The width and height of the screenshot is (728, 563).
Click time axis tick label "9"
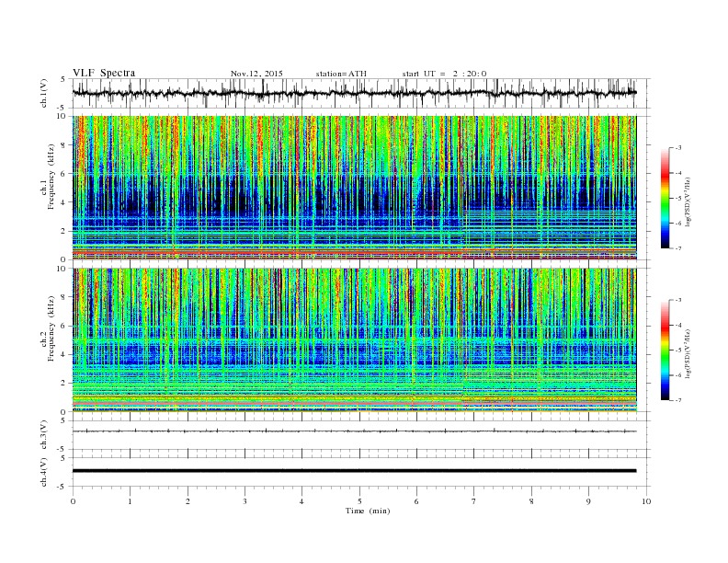click(x=588, y=501)
